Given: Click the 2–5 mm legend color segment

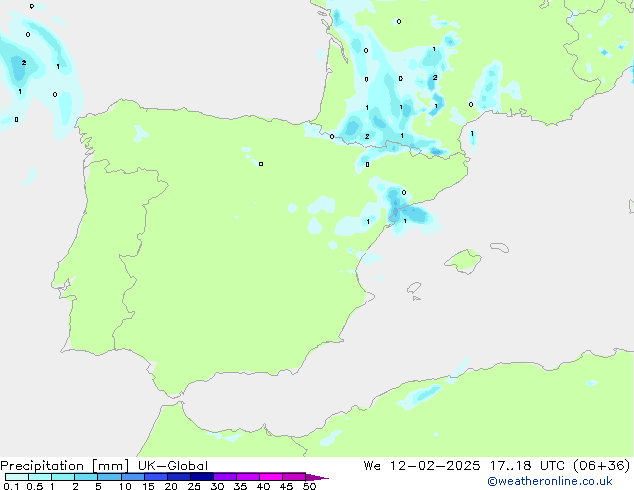Looking at the screenshot, I should tap(86, 477).
